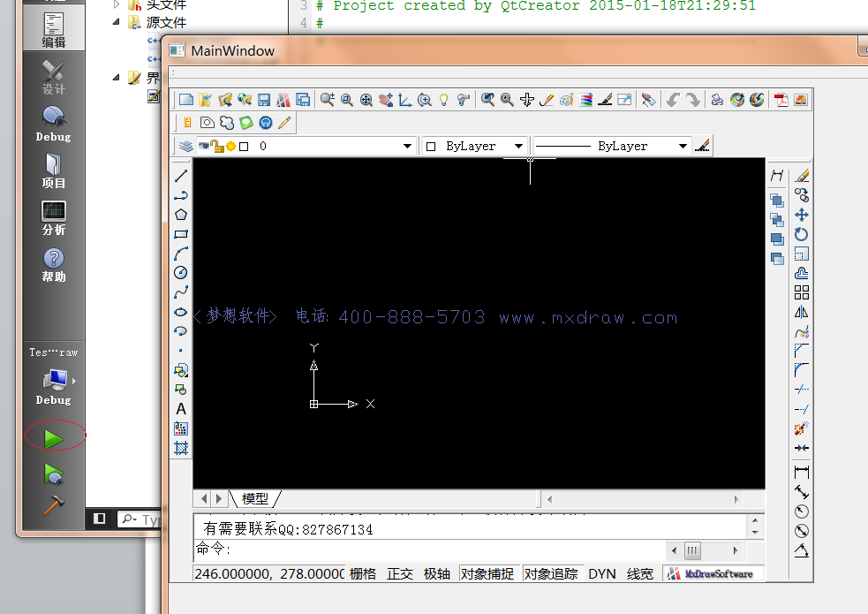Image resolution: width=868 pixels, height=614 pixels.
Task: Select the Angular dimension tool
Action: 802,551
